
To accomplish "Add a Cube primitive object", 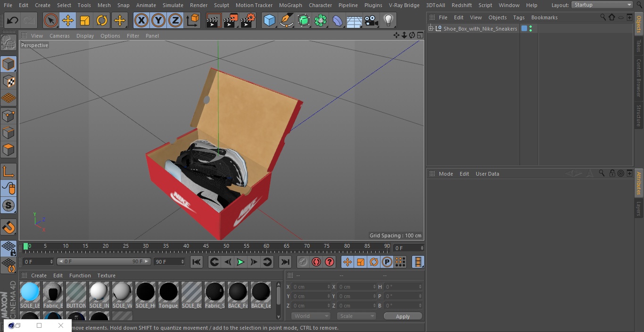I will click(x=269, y=20).
